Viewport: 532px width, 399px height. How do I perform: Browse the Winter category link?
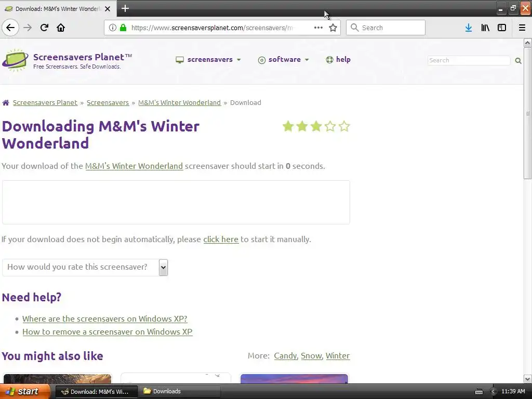point(338,355)
